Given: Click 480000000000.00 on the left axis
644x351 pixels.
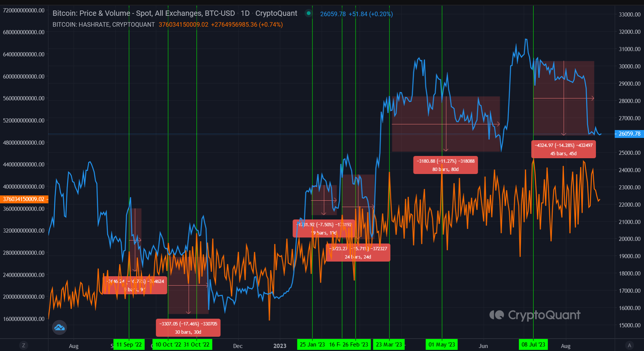Looking at the screenshot, I should (24, 142).
